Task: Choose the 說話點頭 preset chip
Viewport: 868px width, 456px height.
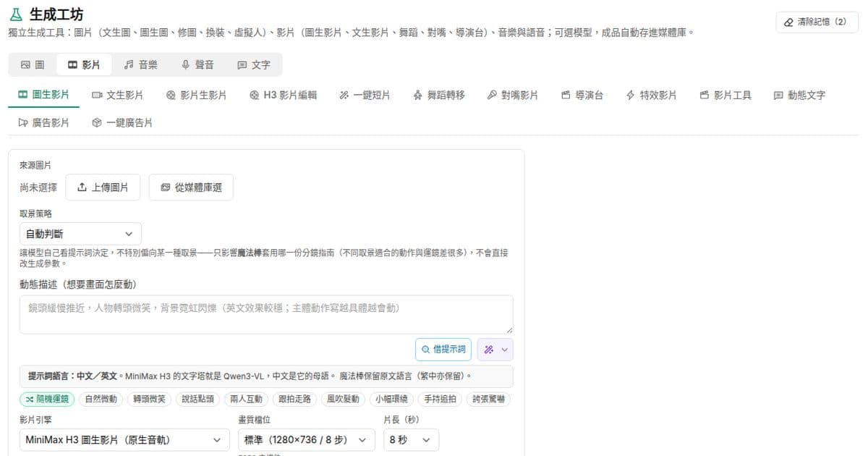Action: click(x=197, y=399)
